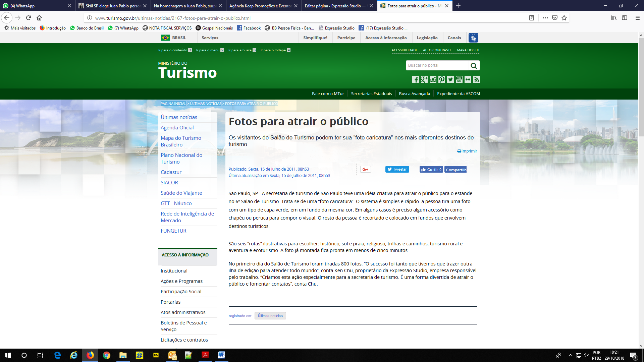Open the Últimas notícias tag
The height and width of the screenshot is (362, 644).
coord(270,316)
